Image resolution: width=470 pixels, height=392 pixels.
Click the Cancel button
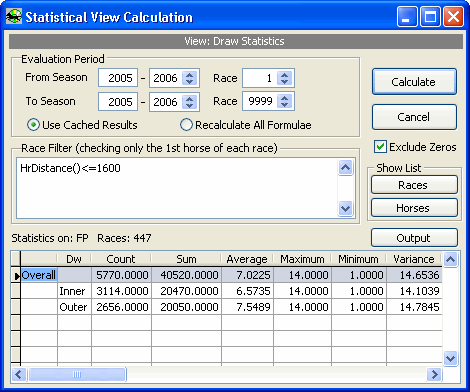pos(414,117)
